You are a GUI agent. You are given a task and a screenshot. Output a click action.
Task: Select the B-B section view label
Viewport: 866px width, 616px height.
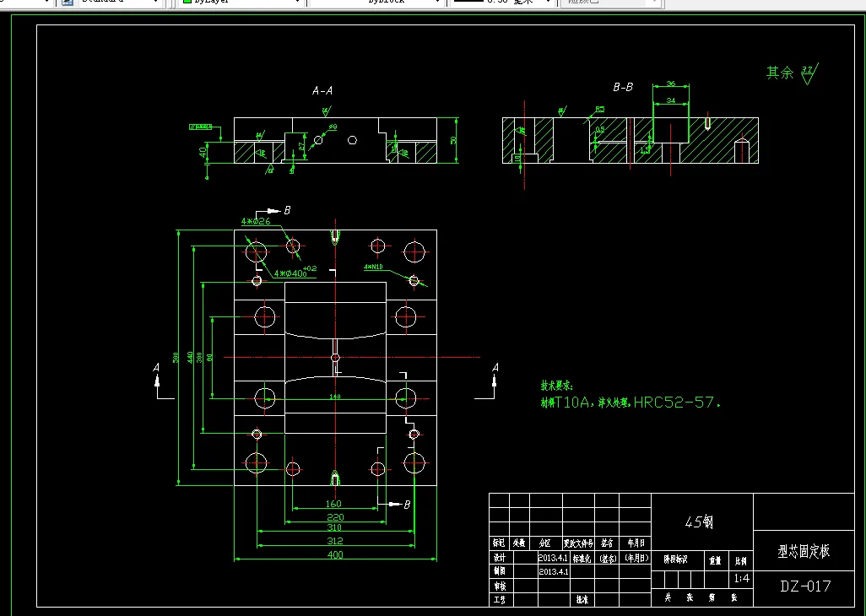tap(623, 87)
